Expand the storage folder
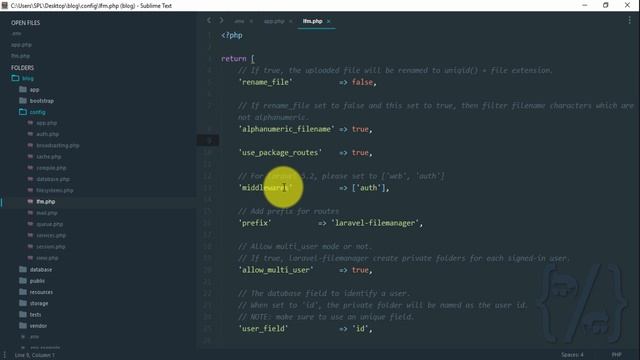The width and height of the screenshot is (640, 360). [x=33, y=303]
